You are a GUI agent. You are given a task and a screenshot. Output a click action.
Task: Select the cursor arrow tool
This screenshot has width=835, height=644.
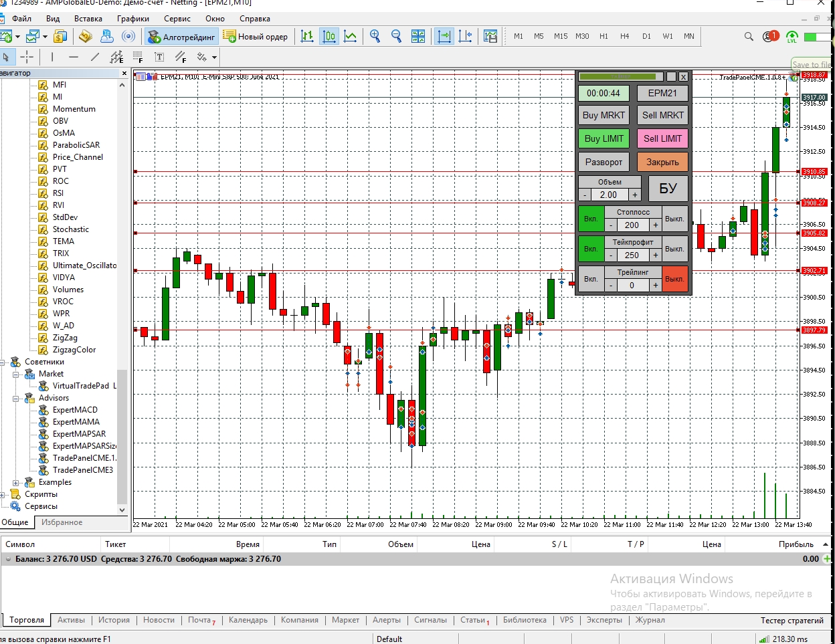click(x=6, y=57)
